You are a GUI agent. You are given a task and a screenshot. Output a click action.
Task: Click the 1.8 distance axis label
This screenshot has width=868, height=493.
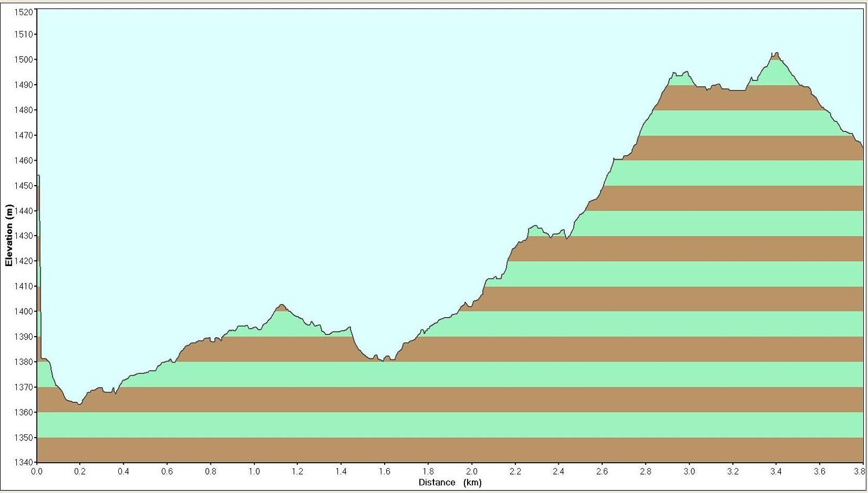[x=428, y=471]
